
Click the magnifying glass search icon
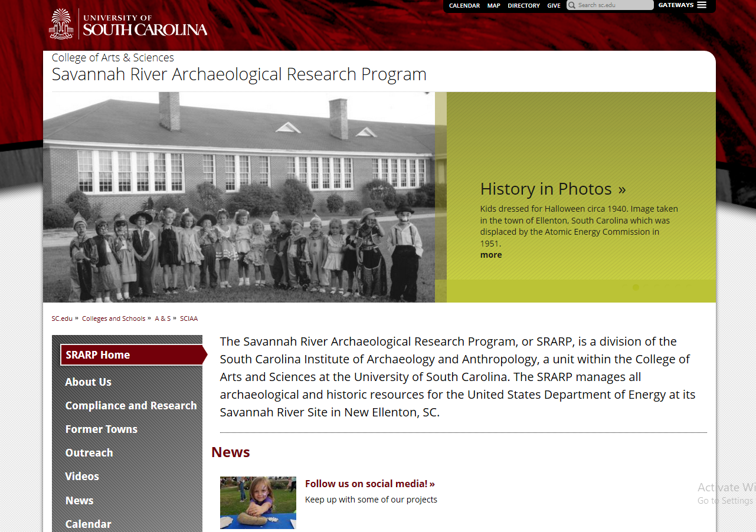572,5
